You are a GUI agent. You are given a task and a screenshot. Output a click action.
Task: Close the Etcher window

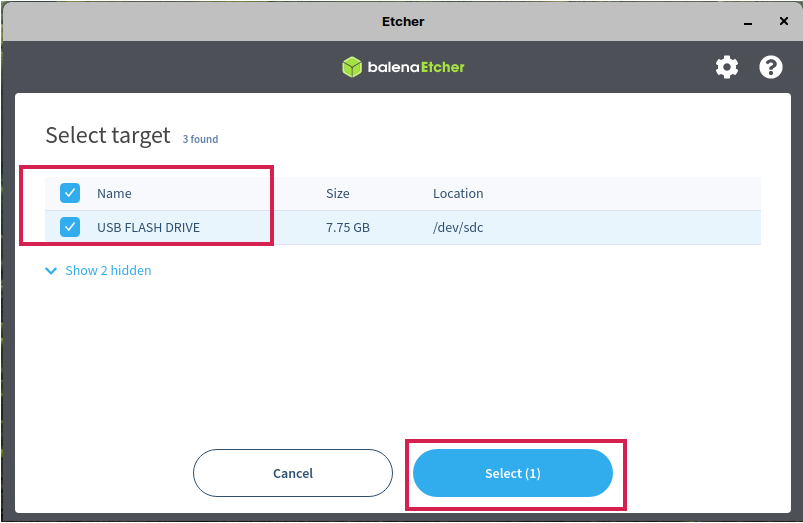coord(784,21)
